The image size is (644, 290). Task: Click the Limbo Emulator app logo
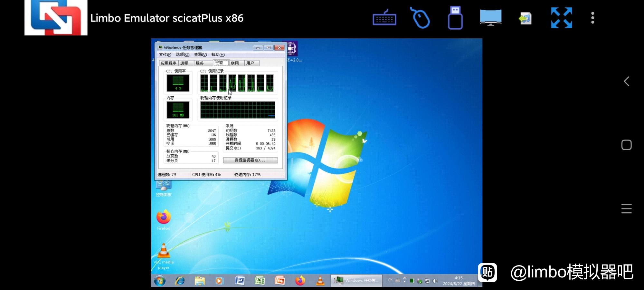tap(56, 18)
